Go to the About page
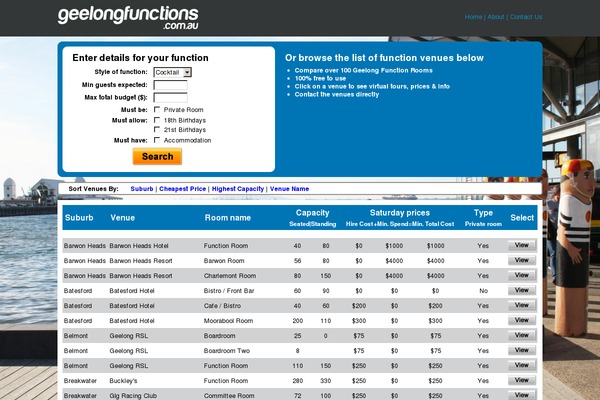The image size is (600, 400). [496, 17]
